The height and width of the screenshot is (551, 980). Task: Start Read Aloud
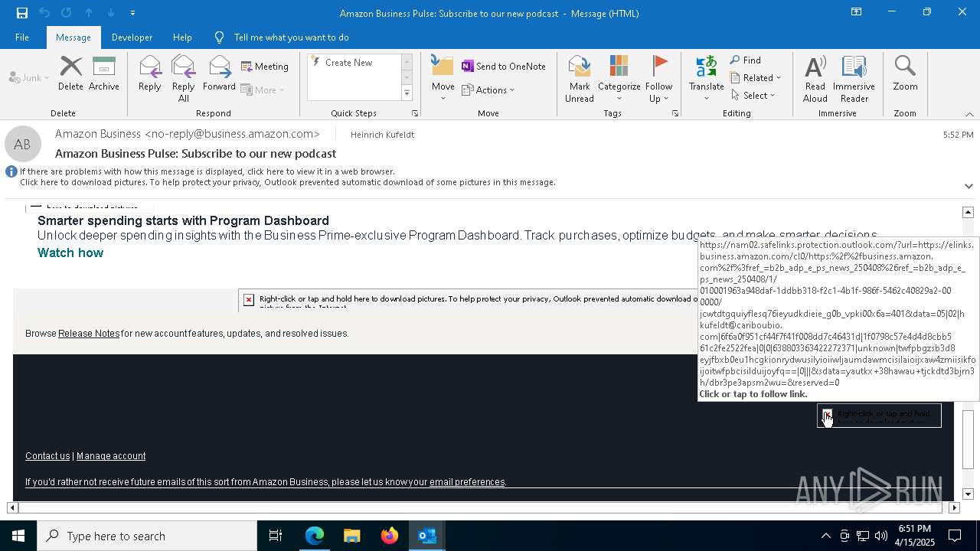[x=815, y=78]
